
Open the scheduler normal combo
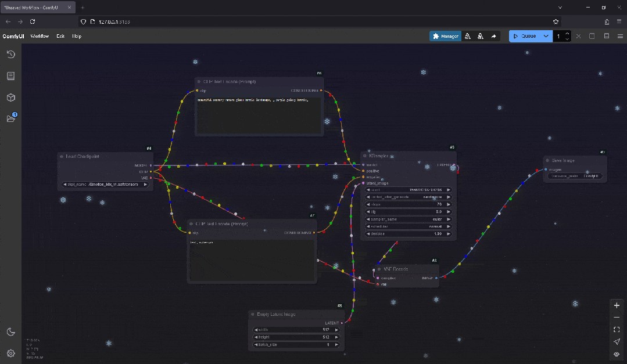point(409,226)
